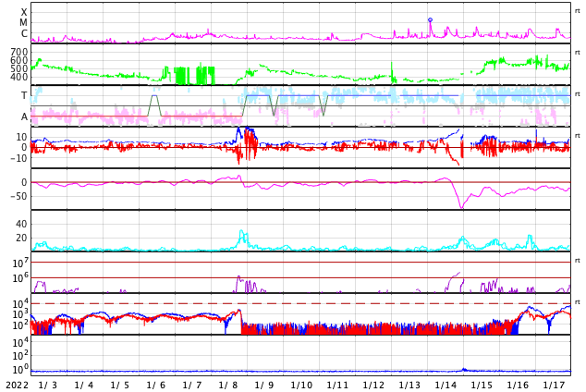Select the 1/14 date label
The height and width of the screenshot is (392, 586).
click(446, 385)
